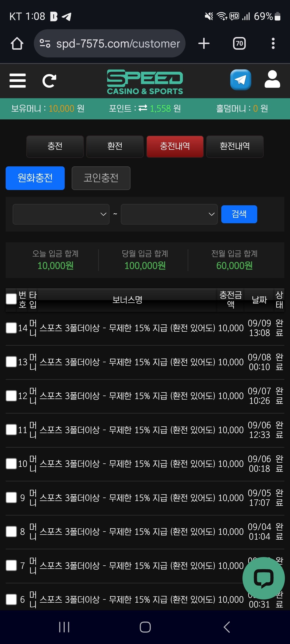Open the user profile icon
This screenshot has width=290, height=644.
pos(272,79)
